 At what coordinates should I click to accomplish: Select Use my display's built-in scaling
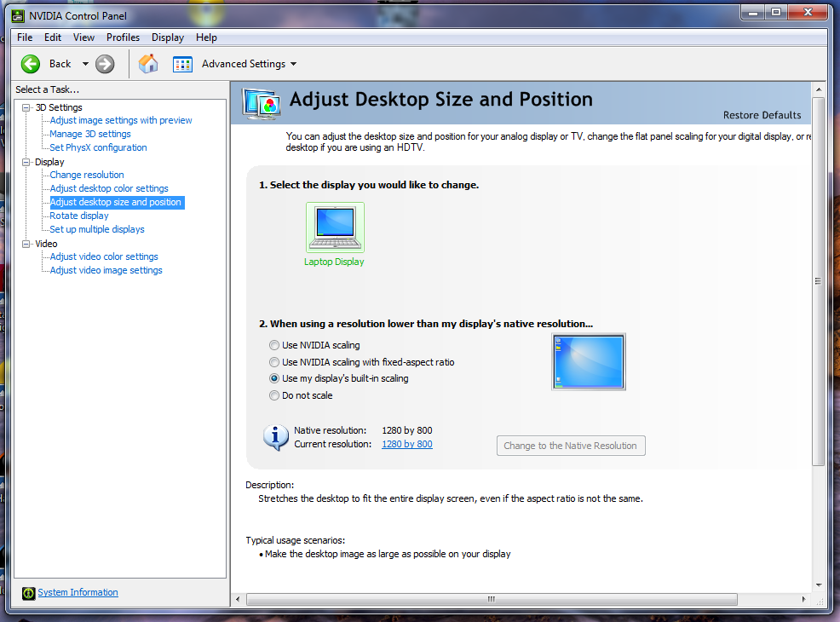pos(274,378)
